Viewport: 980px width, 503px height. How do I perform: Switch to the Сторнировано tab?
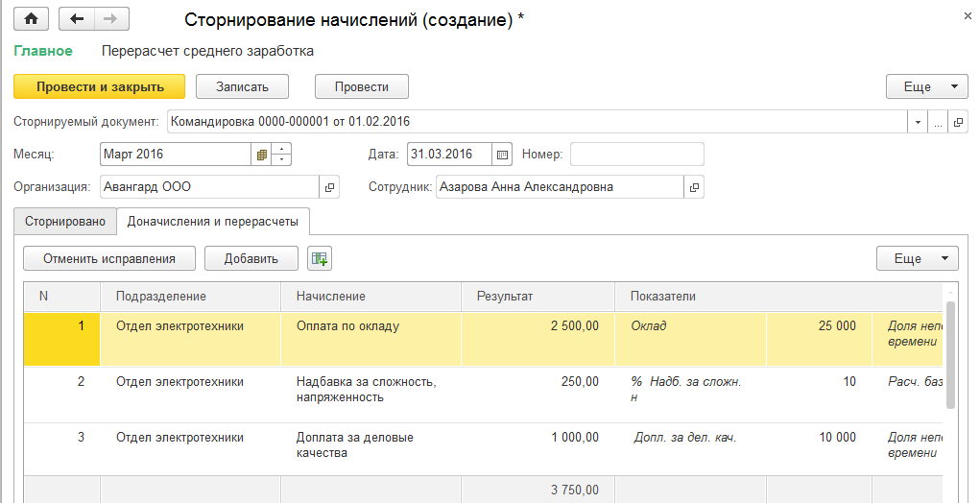pyautogui.click(x=65, y=222)
